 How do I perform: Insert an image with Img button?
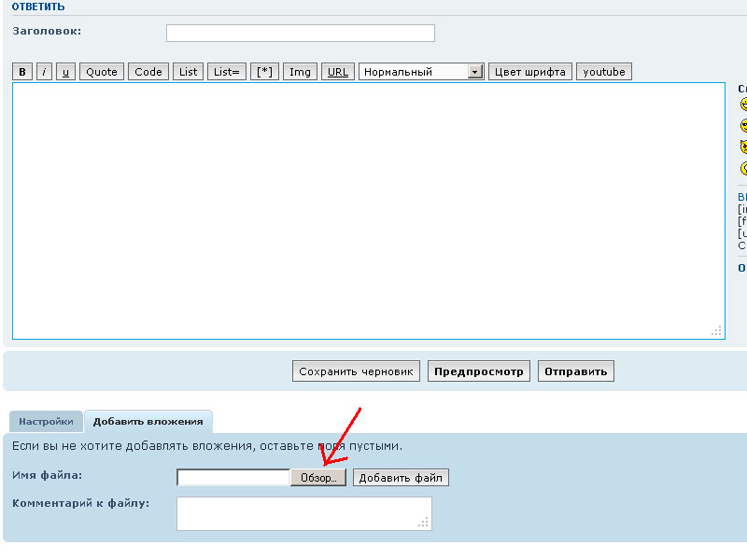[x=300, y=72]
